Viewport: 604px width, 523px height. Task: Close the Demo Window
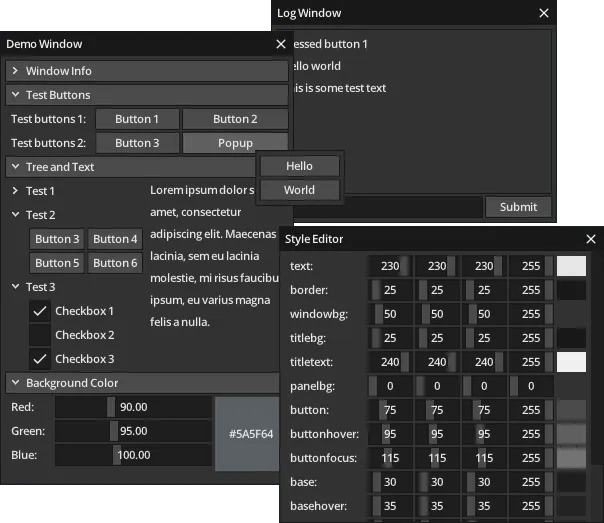[x=281, y=44]
